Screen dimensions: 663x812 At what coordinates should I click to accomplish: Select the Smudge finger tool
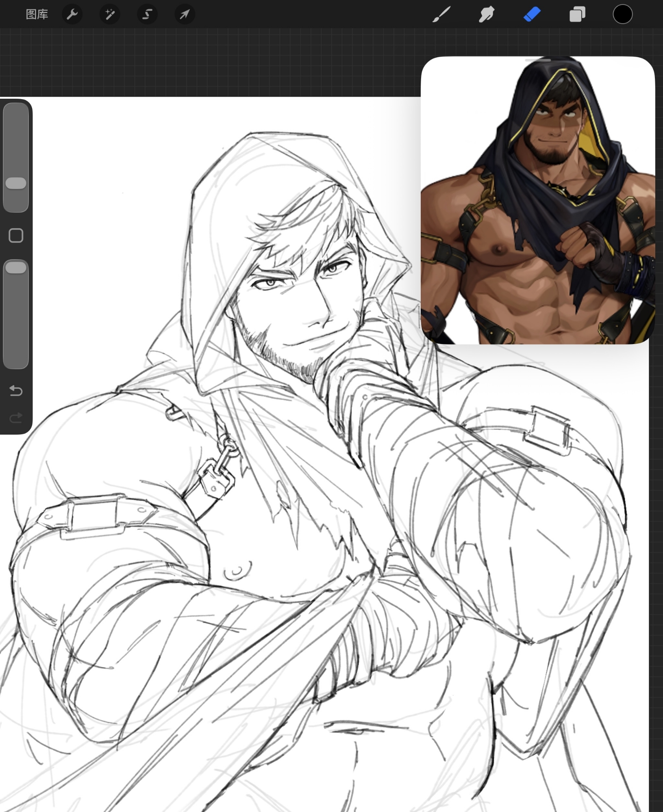tap(487, 15)
